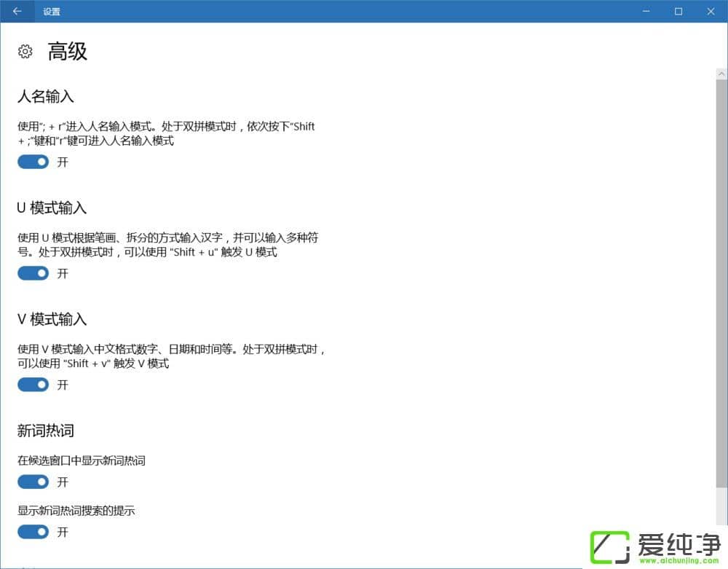The image size is (728, 569).
Task: Click the 新词热词 section heading
Action: point(45,430)
